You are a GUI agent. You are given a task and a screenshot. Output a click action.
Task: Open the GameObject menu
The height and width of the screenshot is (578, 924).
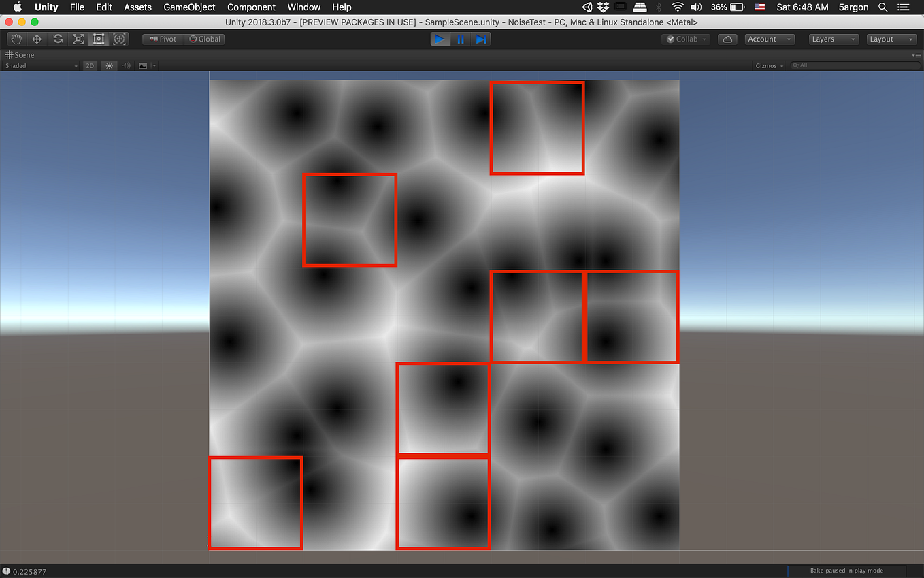coord(188,7)
